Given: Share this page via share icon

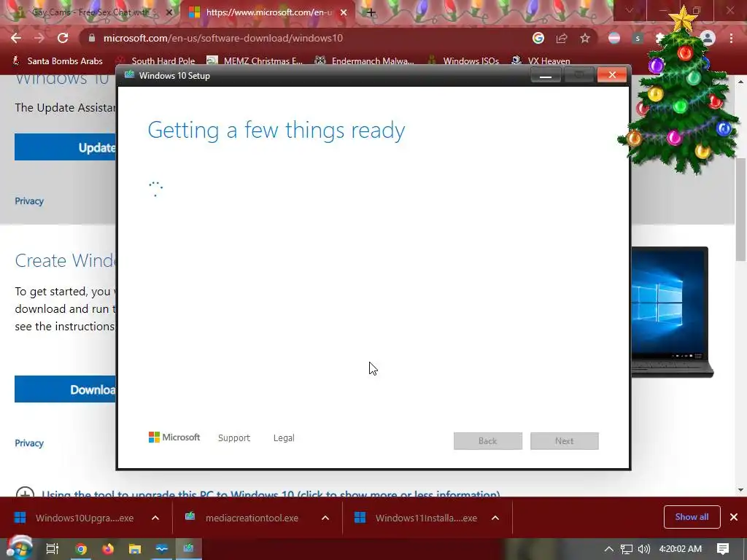Looking at the screenshot, I should point(562,38).
